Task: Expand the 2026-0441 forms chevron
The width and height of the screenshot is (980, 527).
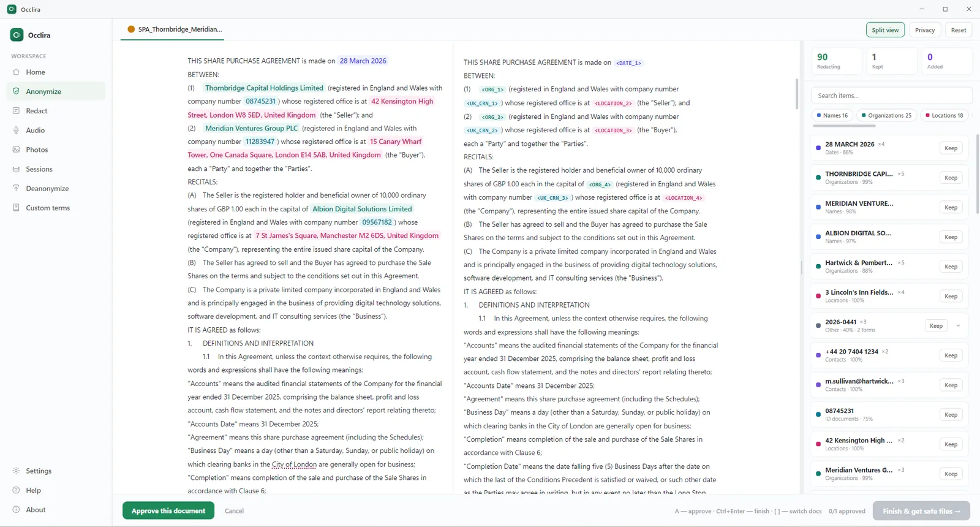Action: click(958, 326)
